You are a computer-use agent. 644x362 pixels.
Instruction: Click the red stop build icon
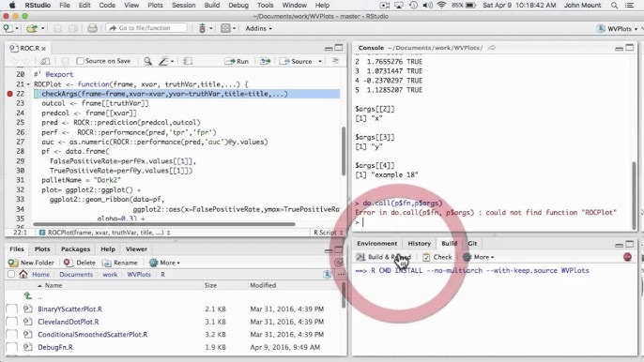click(x=627, y=257)
